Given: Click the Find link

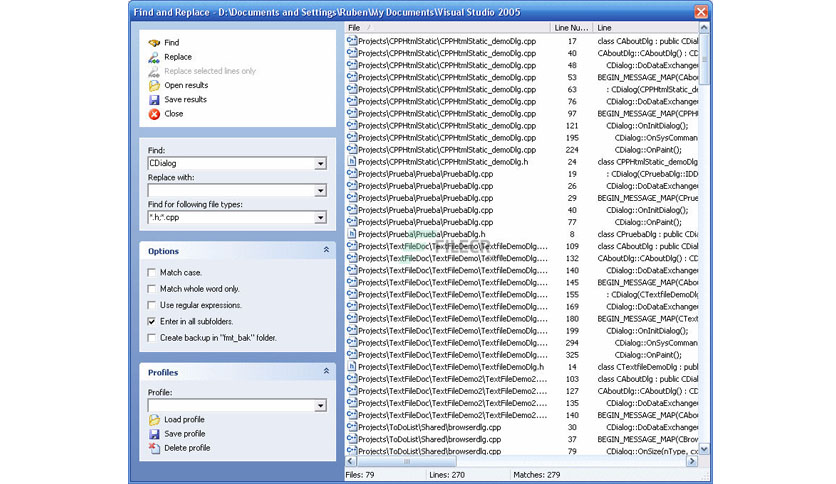Looking at the screenshot, I should (x=172, y=43).
